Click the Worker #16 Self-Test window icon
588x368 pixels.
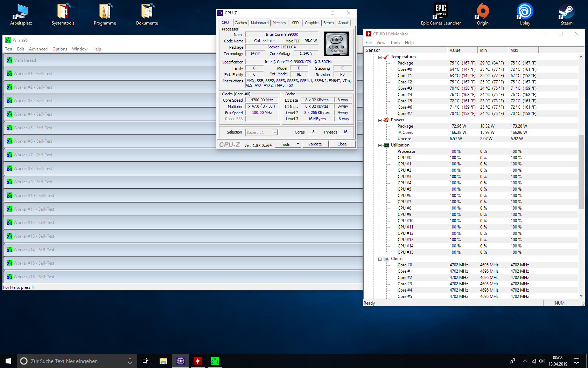(9, 277)
